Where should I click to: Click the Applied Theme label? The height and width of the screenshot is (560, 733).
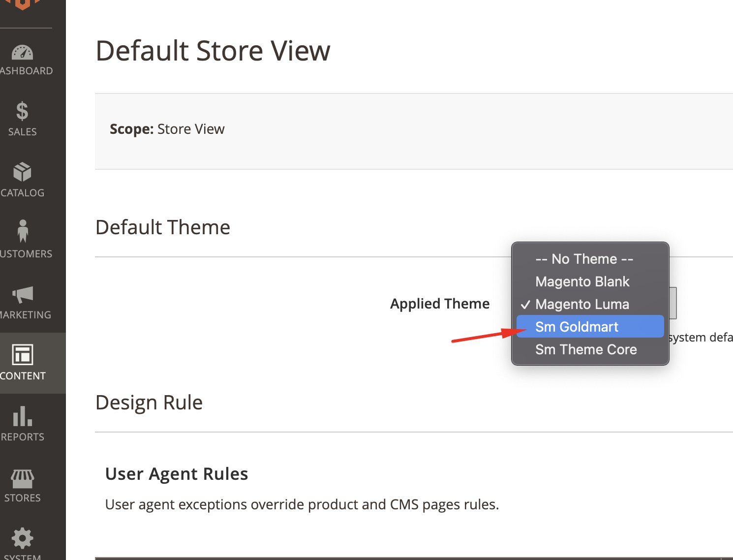click(x=440, y=304)
